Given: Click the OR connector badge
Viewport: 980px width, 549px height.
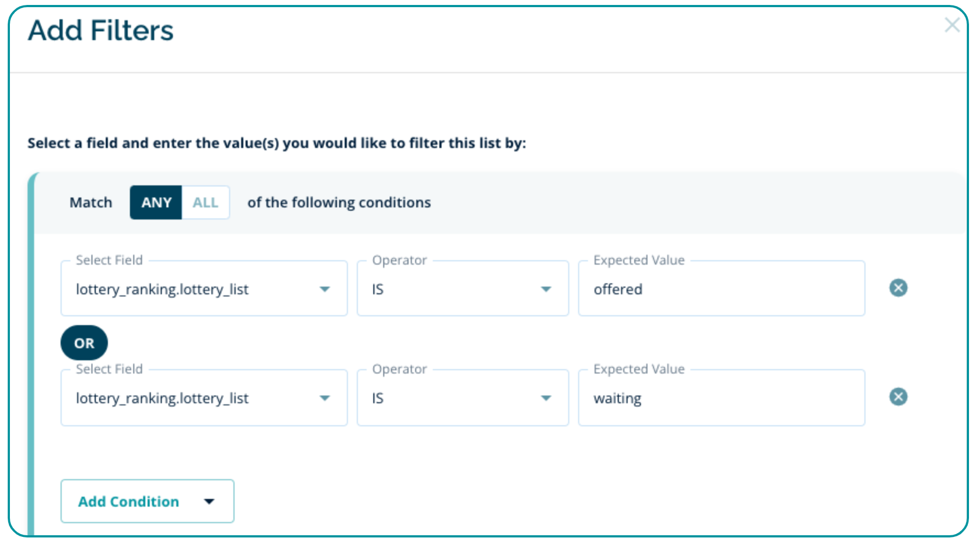Looking at the screenshot, I should tap(84, 343).
